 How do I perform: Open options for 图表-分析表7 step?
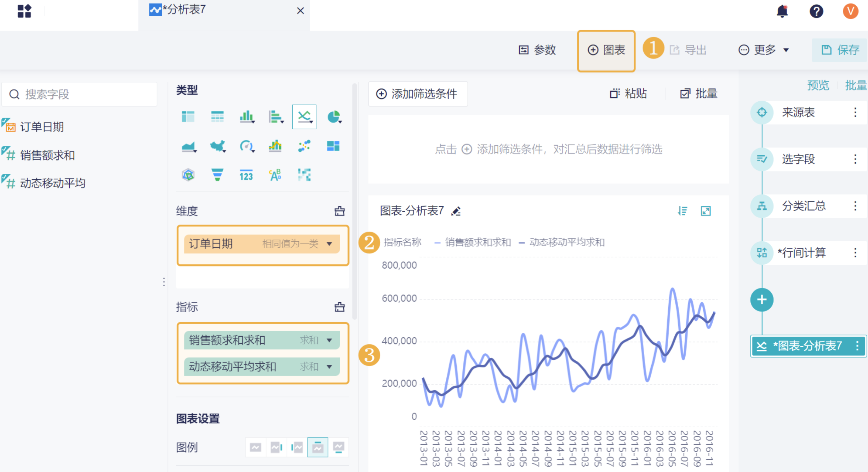point(857,346)
